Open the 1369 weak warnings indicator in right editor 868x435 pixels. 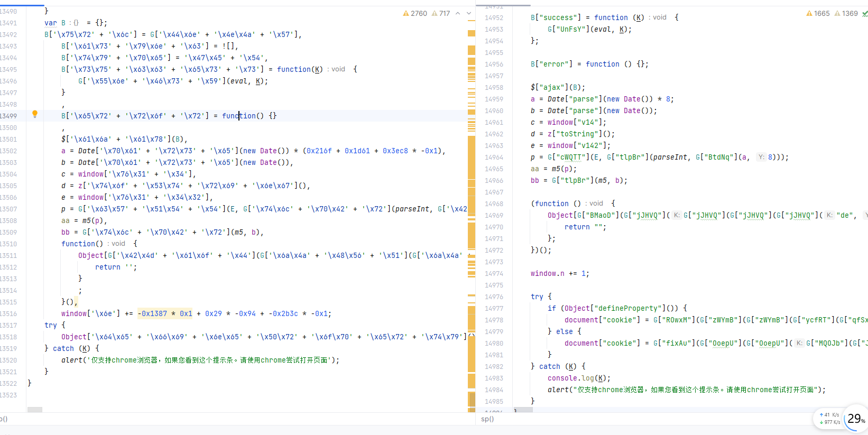[846, 13]
